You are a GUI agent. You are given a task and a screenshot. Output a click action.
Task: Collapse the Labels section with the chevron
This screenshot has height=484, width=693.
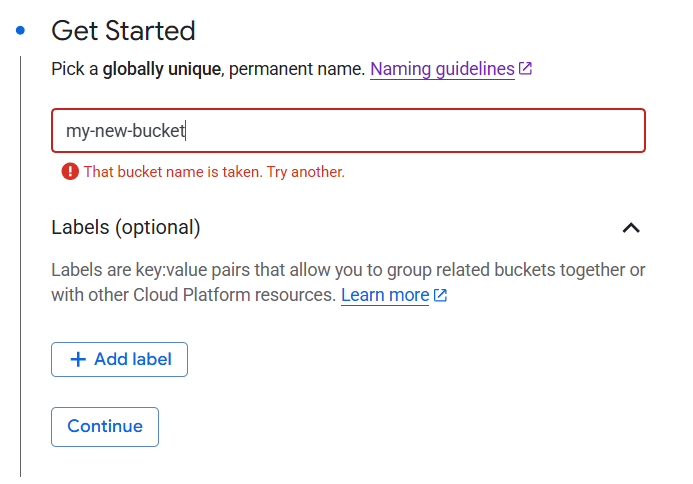[x=630, y=228]
